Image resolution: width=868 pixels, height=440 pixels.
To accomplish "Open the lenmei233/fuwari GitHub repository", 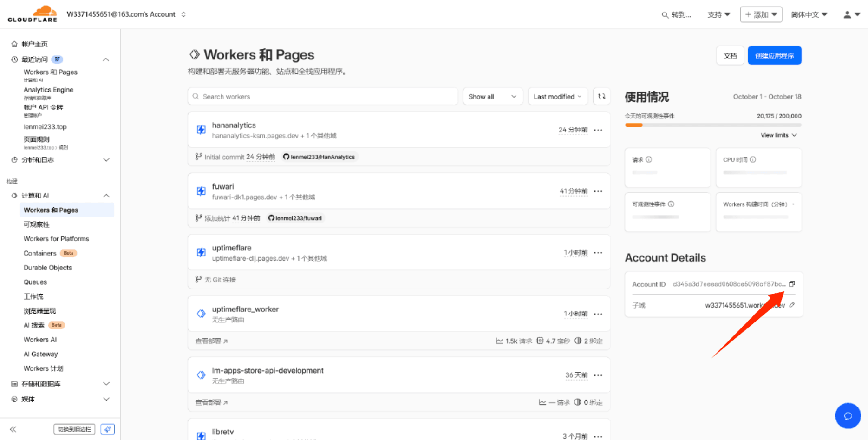I will 295,218.
